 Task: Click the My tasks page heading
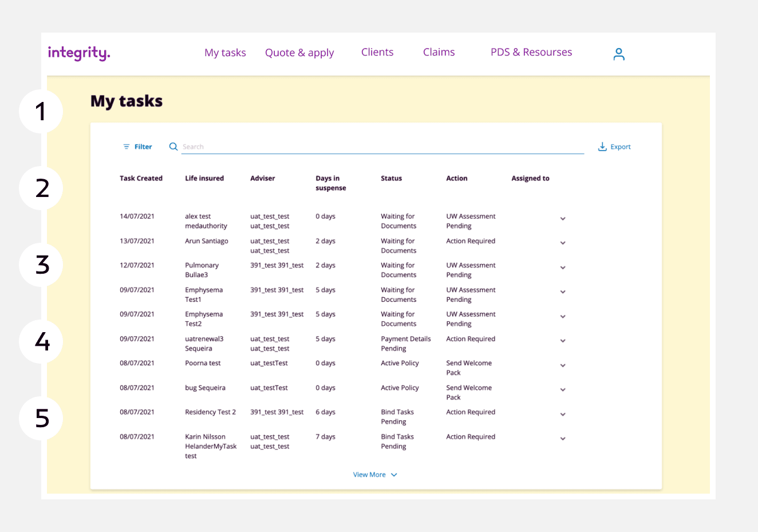pos(127,101)
